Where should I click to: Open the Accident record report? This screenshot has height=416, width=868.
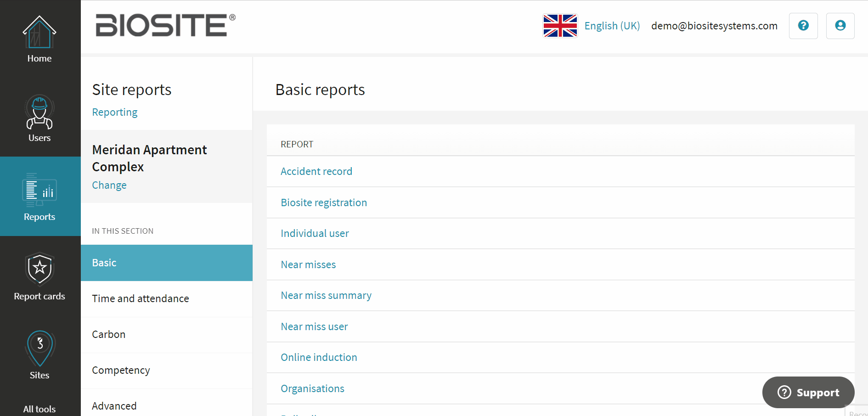click(x=316, y=171)
